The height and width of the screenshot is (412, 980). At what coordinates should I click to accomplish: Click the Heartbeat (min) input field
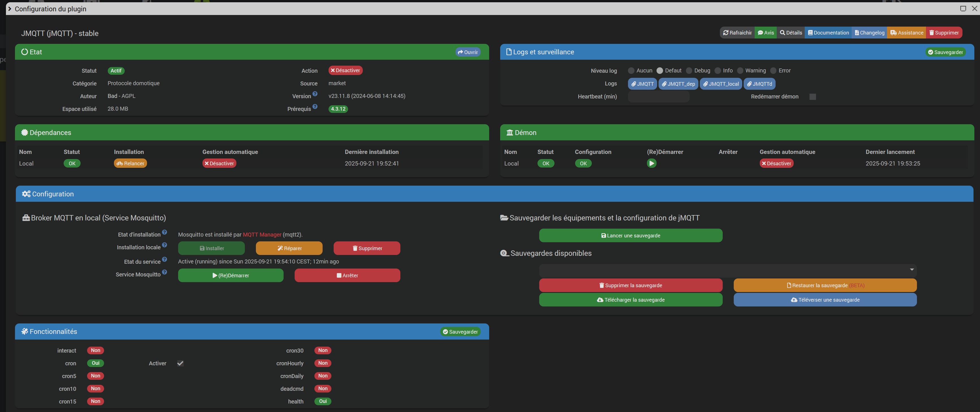pos(658,97)
